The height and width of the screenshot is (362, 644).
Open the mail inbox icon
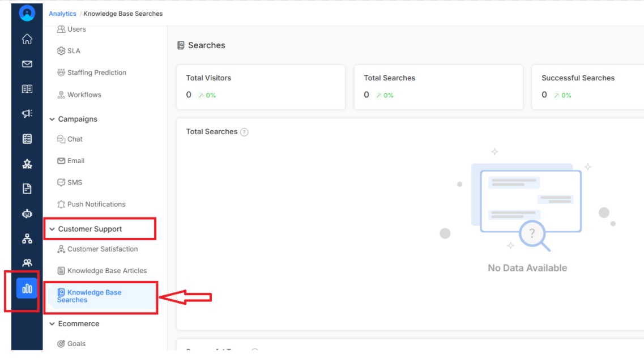(x=27, y=64)
